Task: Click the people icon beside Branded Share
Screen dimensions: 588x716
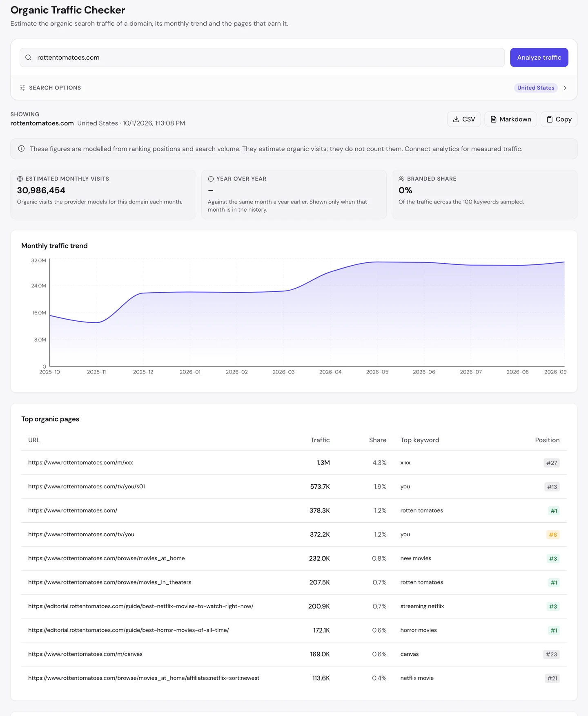Action: coord(401,179)
